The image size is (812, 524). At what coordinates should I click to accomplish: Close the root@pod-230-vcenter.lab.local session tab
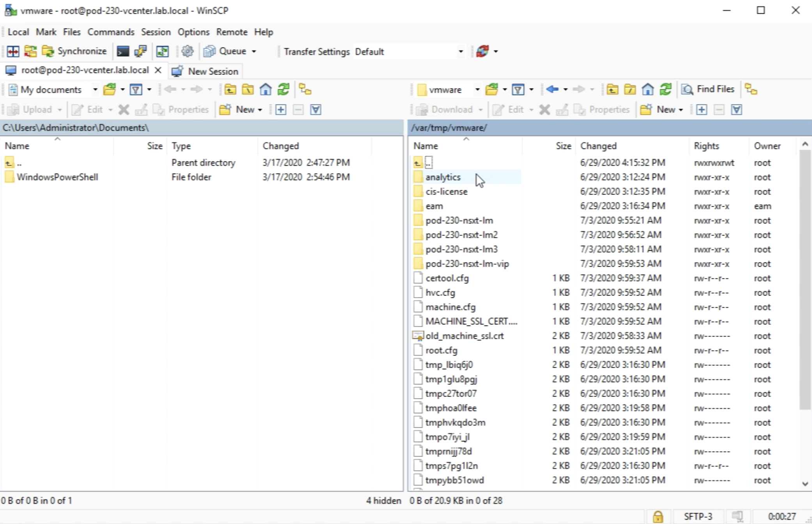158,70
